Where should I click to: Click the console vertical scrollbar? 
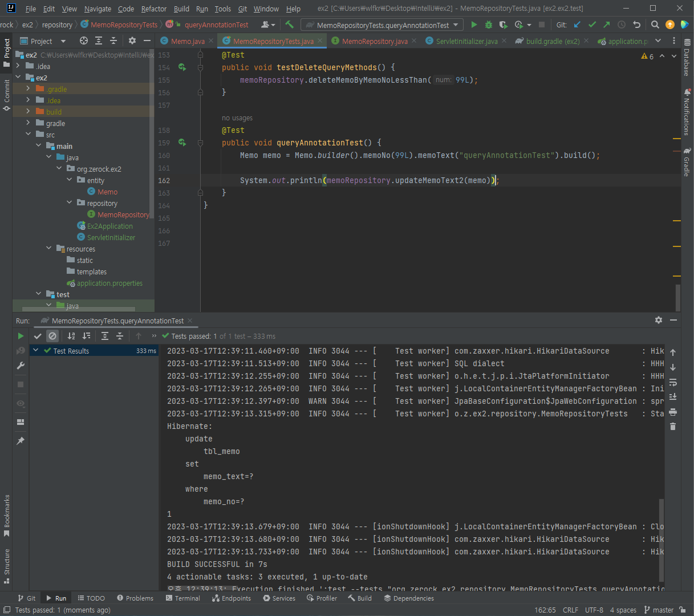pos(661,539)
